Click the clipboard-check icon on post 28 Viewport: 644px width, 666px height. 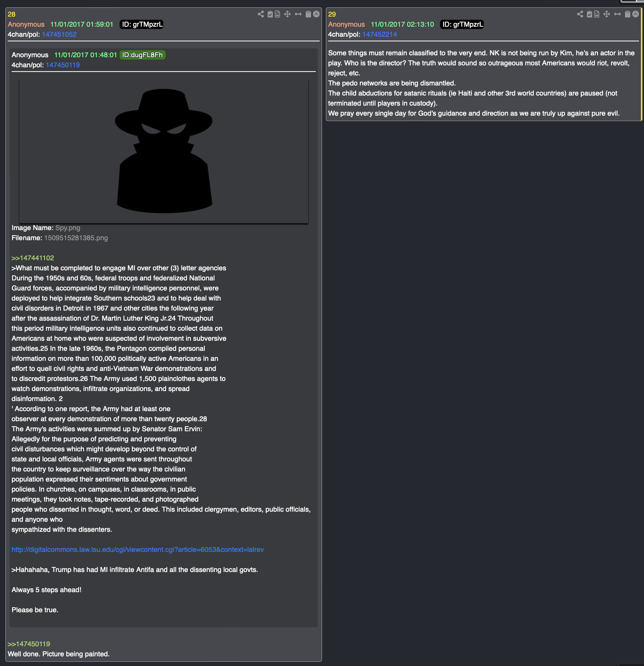270,14
